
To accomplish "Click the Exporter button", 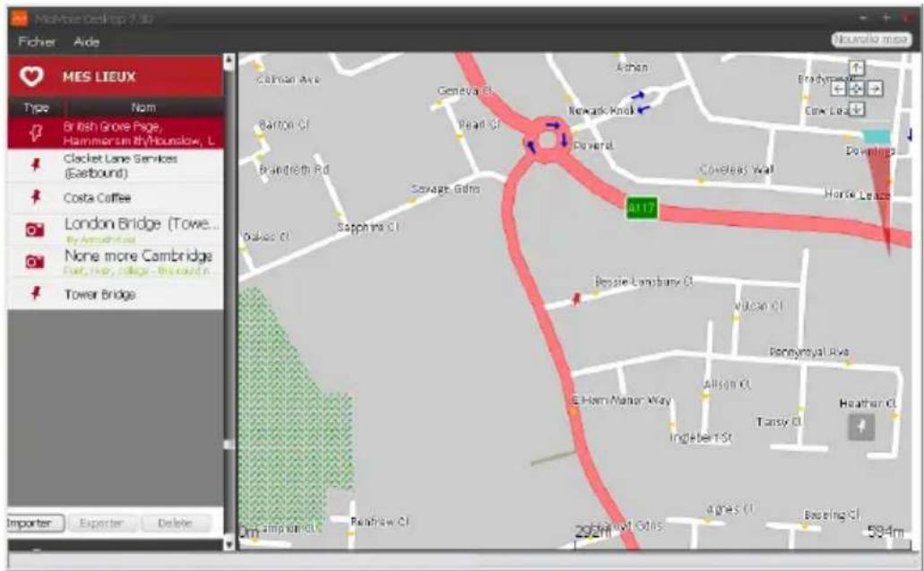I will click(x=101, y=523).
